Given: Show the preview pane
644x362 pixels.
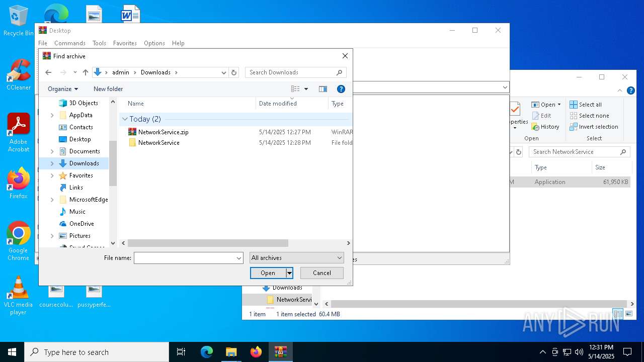Looking at the screenshot, I should click(323, 89).
